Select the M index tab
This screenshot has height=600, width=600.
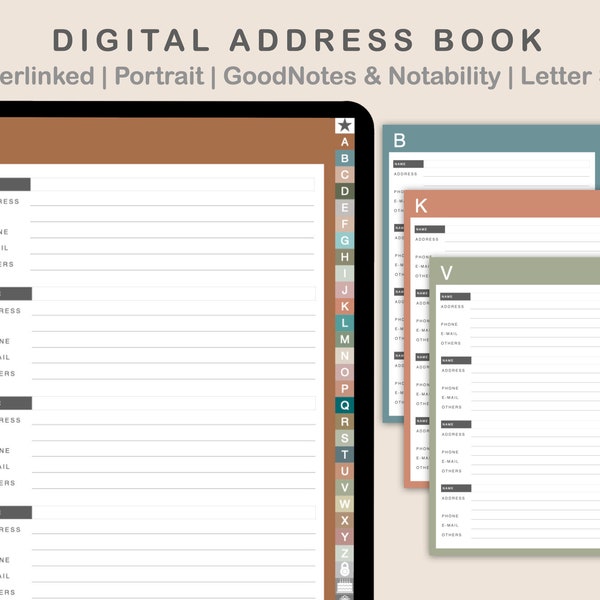(x=344, y=339)
